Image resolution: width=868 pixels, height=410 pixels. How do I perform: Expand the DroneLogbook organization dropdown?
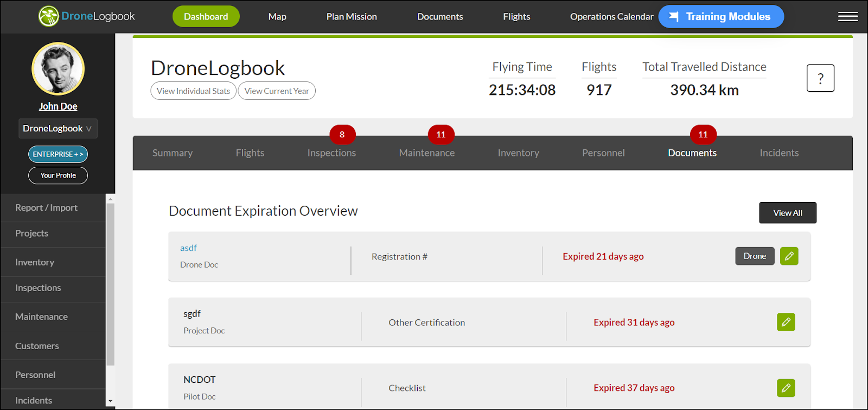click(x=58, y=129)
